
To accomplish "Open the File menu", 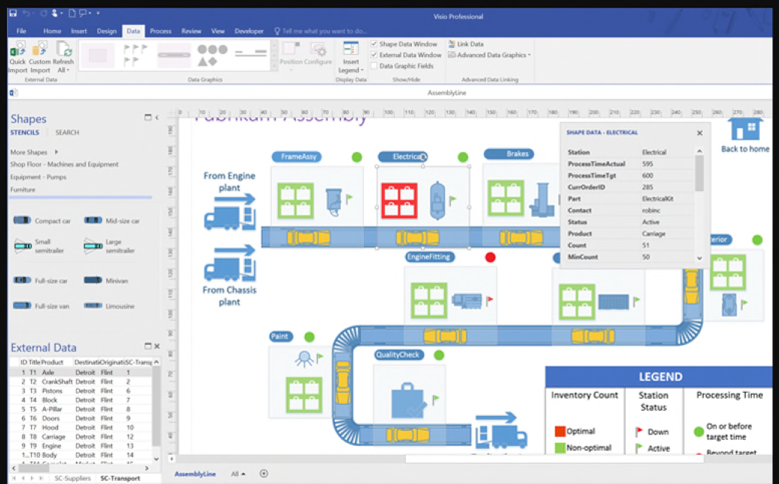I will click(21, 31).
